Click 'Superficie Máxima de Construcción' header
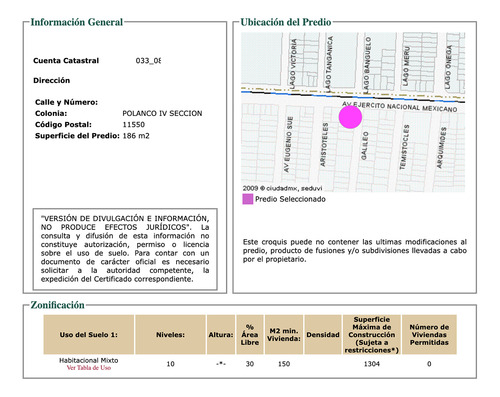 point(372,334)
